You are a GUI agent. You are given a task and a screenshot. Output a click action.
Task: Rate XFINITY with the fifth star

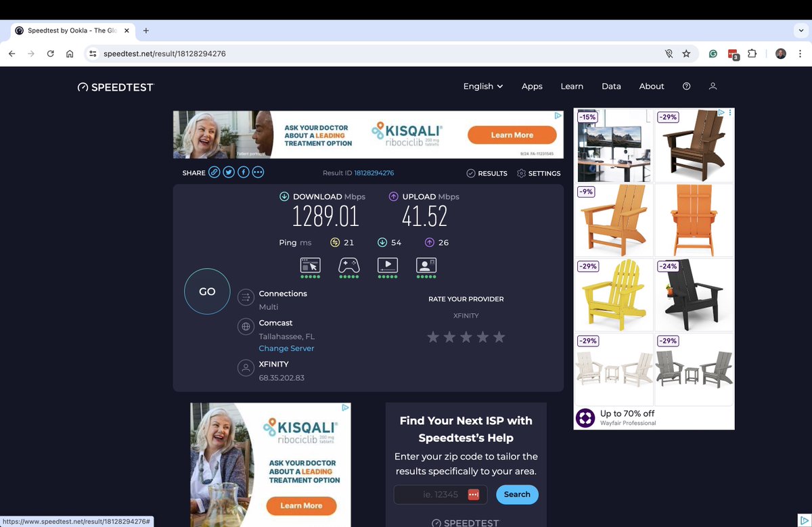499,336
